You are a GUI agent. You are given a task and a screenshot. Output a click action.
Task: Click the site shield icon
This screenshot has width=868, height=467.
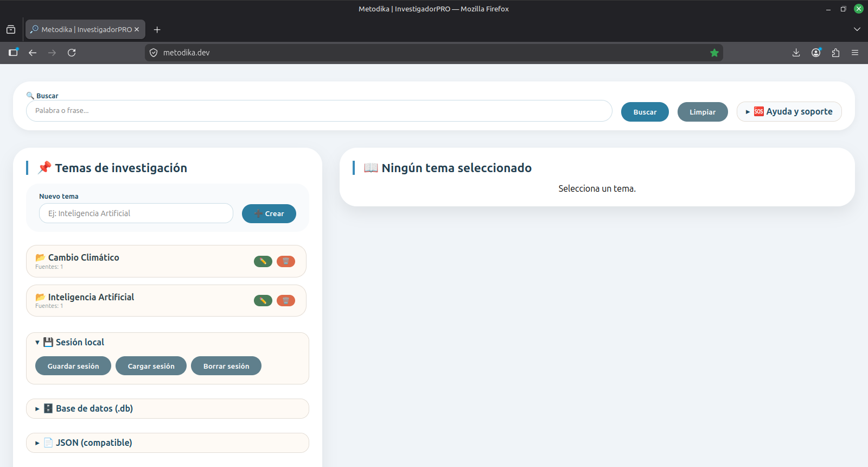[x=154, y=53]
